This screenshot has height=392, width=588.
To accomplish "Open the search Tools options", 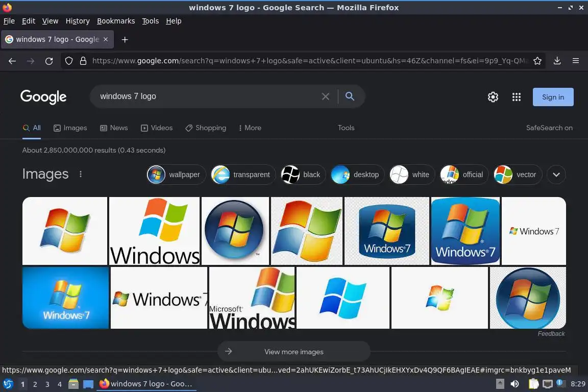I will (x=346, y=128).
